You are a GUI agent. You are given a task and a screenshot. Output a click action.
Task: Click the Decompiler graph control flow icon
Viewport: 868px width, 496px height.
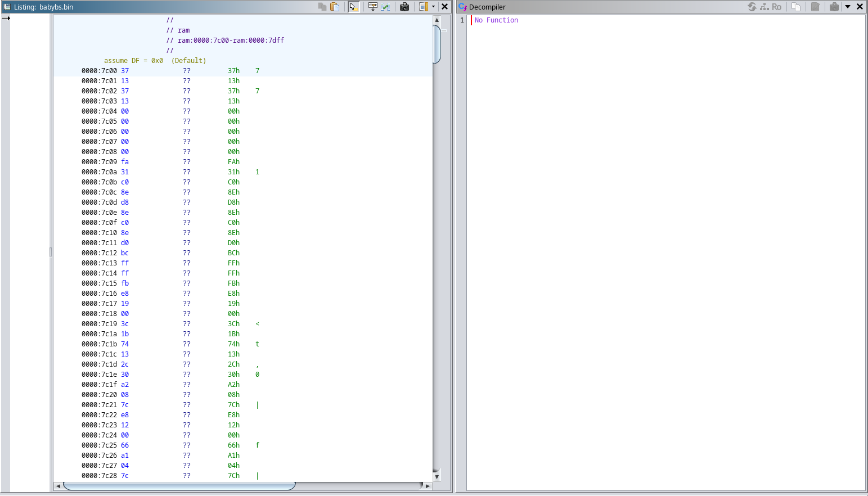(x=764, y=7)
